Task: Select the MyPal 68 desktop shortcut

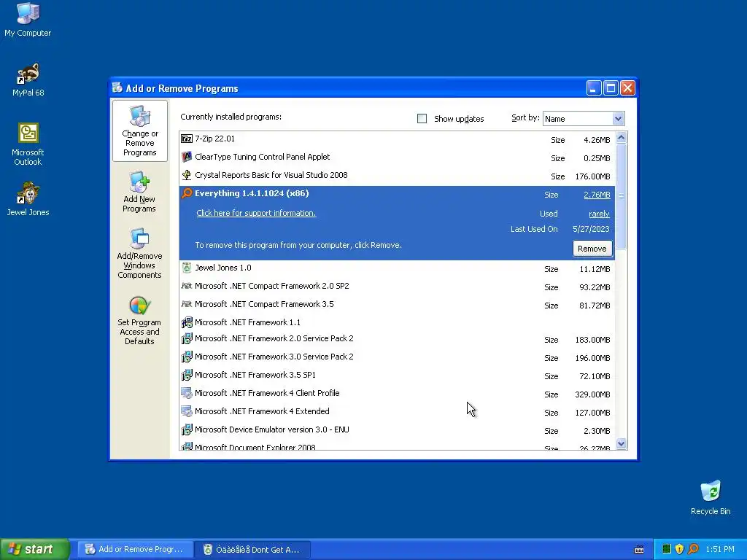Action: (28, 79)
